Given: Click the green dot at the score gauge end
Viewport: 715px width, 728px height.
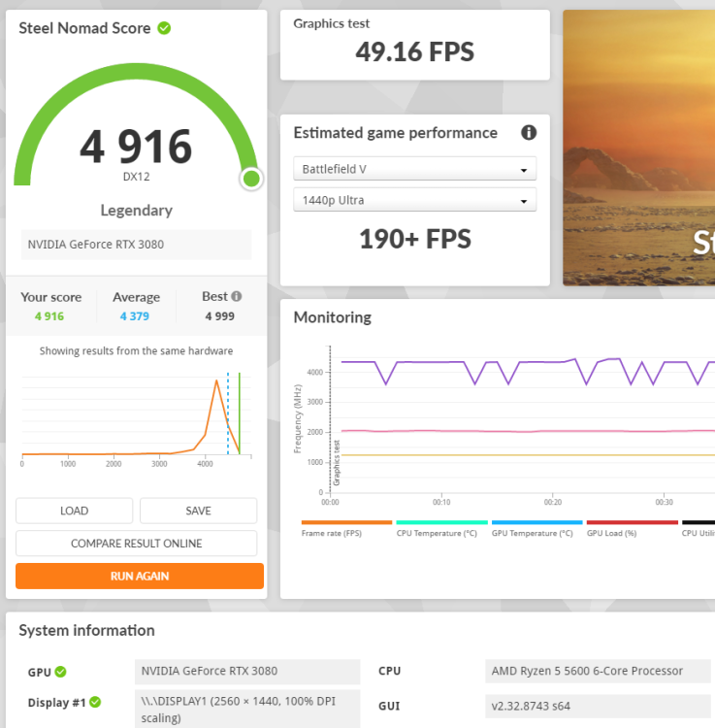Looking at the screenshot, I should [x=251, y=179].
